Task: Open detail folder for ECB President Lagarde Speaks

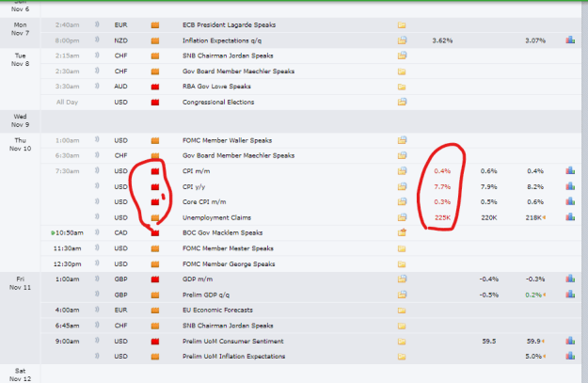Action: pos(402,25)
